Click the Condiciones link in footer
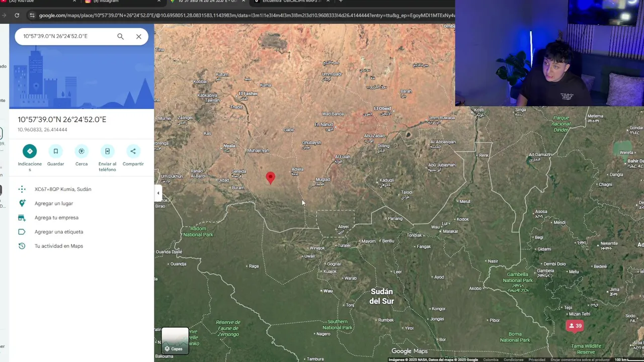This screenshot has height=362, width=644. tap(514, 359)
